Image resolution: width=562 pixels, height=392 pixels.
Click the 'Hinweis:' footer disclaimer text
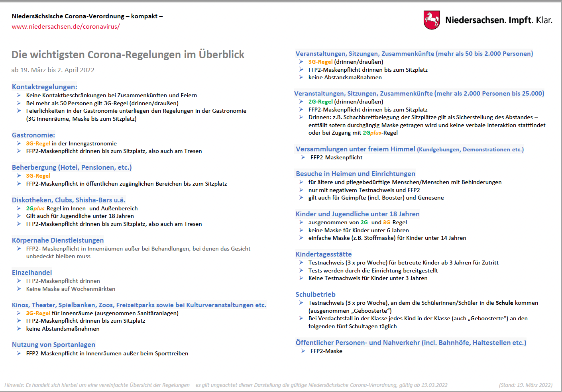point(226,385)
